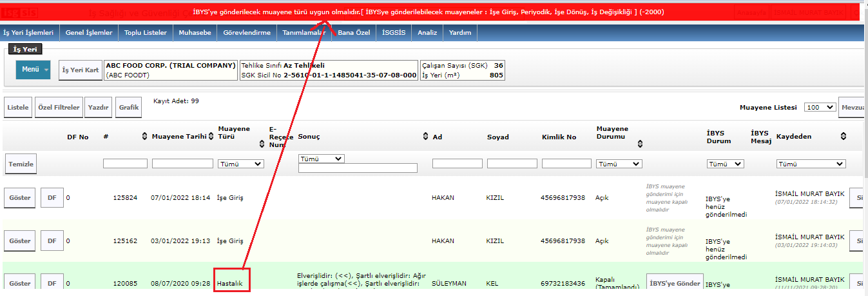
Task: Click the İSG SİS logo
Action: point(18,12)
